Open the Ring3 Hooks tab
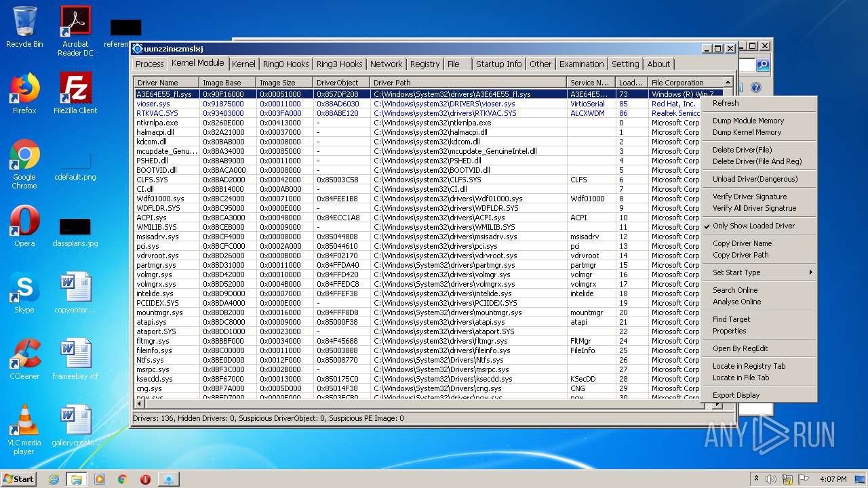The image size is (868, 488). (339, 64)
